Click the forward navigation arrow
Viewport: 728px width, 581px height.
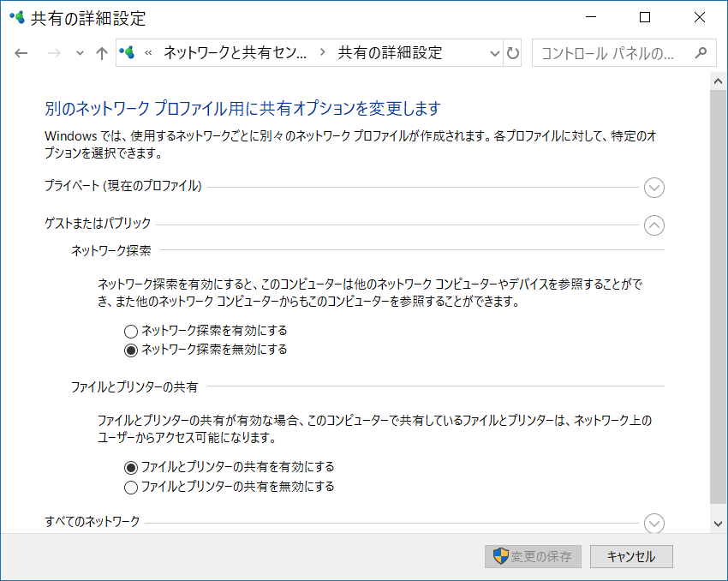pyautogui.click(x=54, y=53)
